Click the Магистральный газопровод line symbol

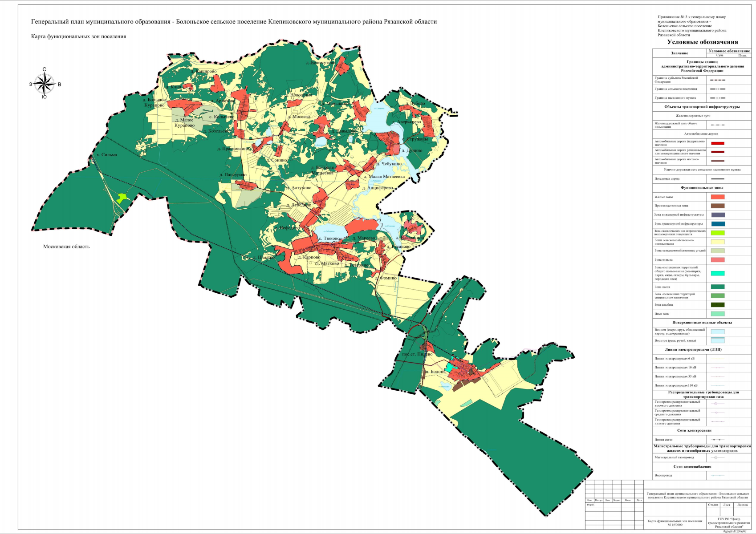pyautogui.click(x=717, y=457)
